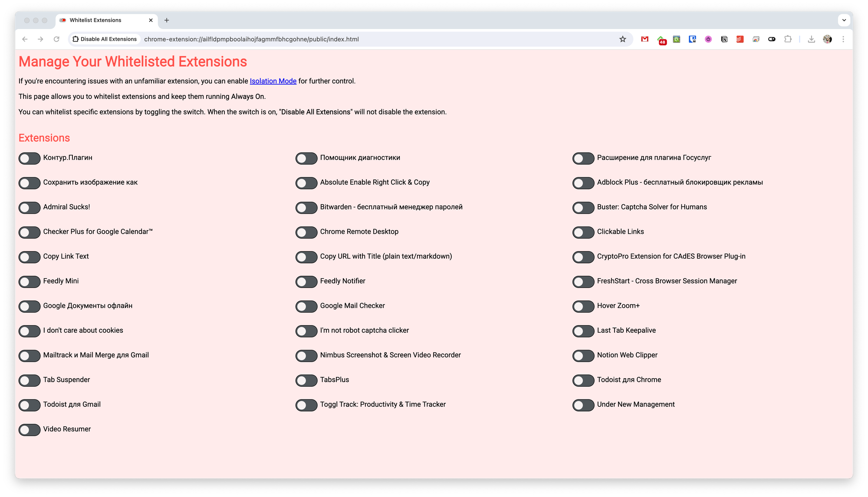Click the Gmail icon in browser toolbar
The image size is (868, 497).
point(646,39)
